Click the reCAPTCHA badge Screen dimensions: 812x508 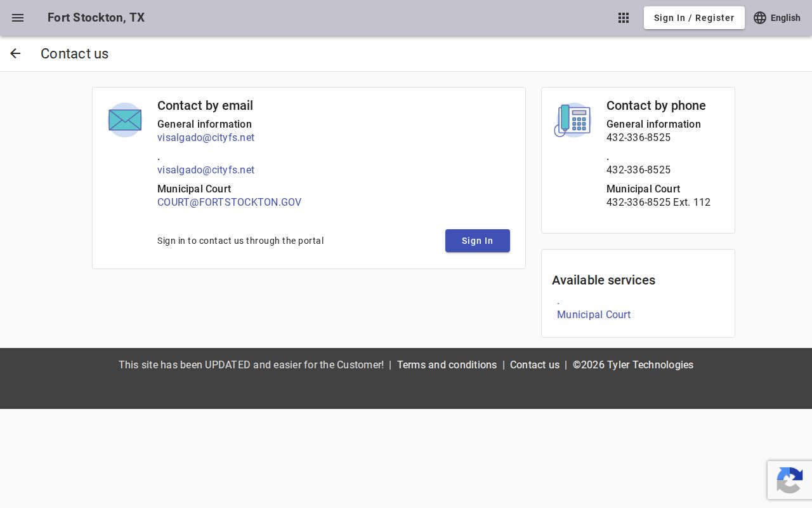(x=790, y=480)
